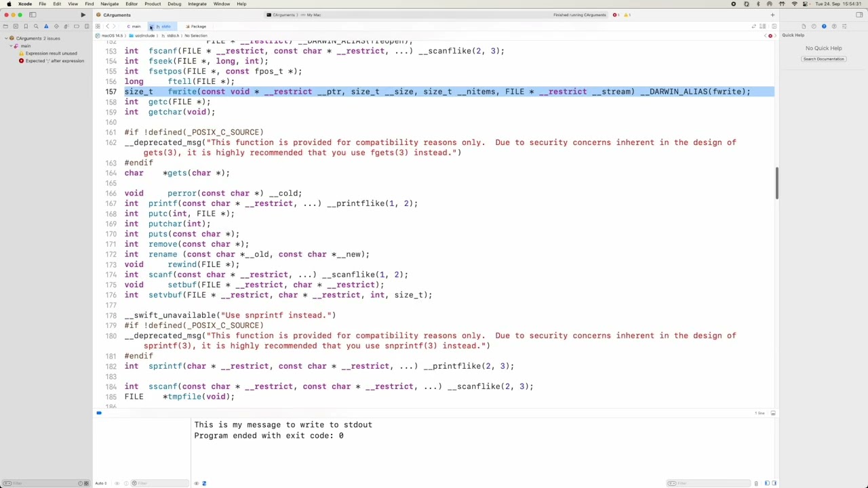Open the Debug navigator icon
Image resolution: width=868 pixels, height=488 pixels.
pyautogui.click(x=66, y=26)
